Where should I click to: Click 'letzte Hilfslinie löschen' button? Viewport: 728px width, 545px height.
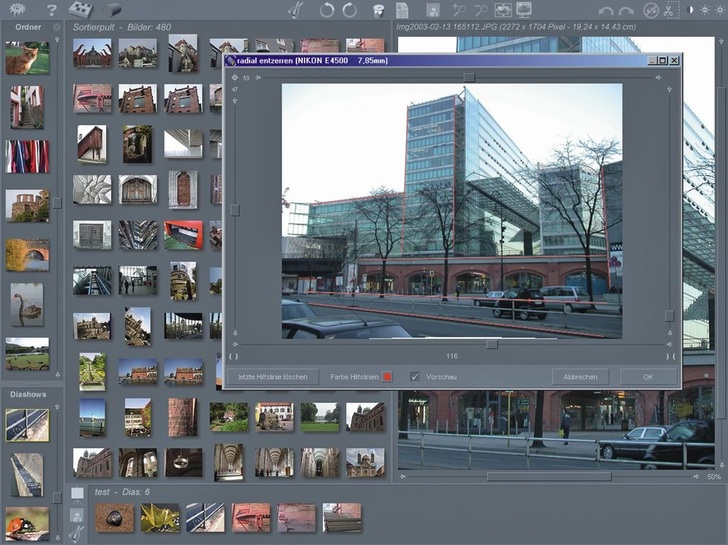point(273,377)
